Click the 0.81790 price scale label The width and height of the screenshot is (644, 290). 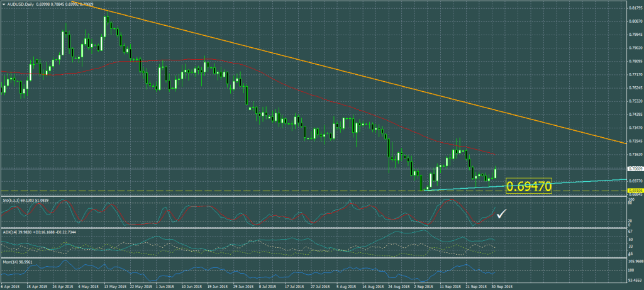tap(635, 8)
